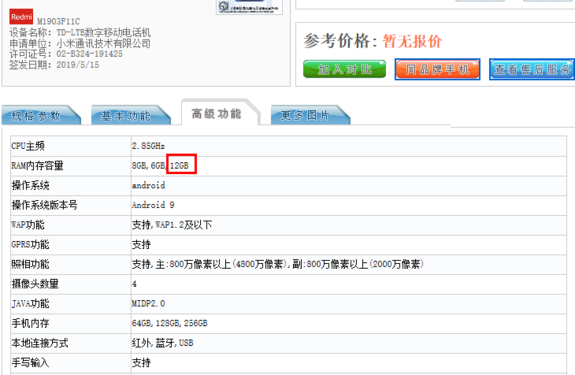Click applicant 小米通讯技术有限公司
This screenshot has width=575, height=375.
[103, 43]
